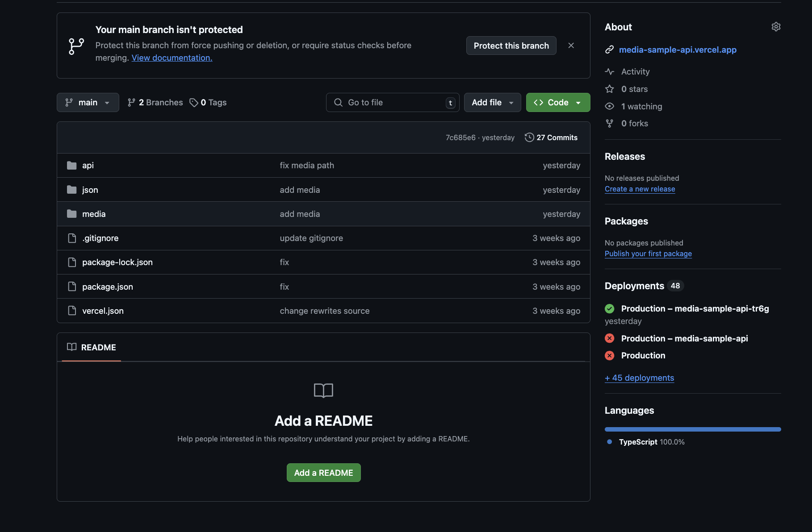Open the 0 Tags link
812x532 pixels.
click(208, 103)
